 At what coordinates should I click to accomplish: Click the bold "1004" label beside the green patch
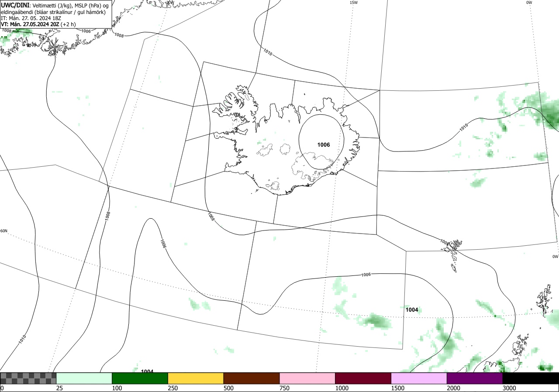point(412,309)
